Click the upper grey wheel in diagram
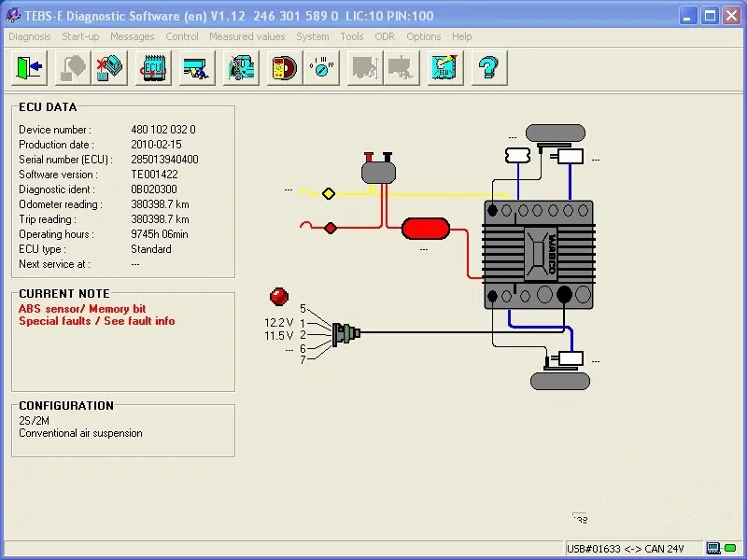The width and height of the screenshot is (747, 560). (x=556, y=133)
